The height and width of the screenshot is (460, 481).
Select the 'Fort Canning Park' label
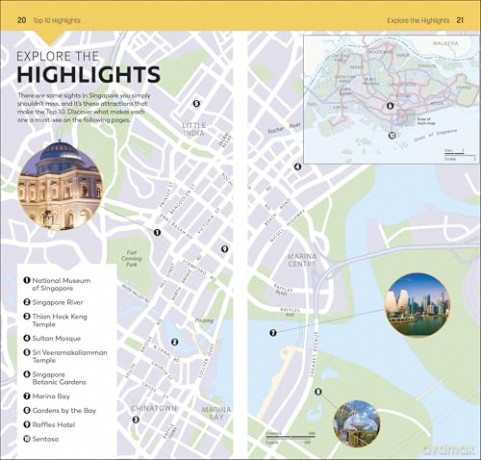coord(132,258)
